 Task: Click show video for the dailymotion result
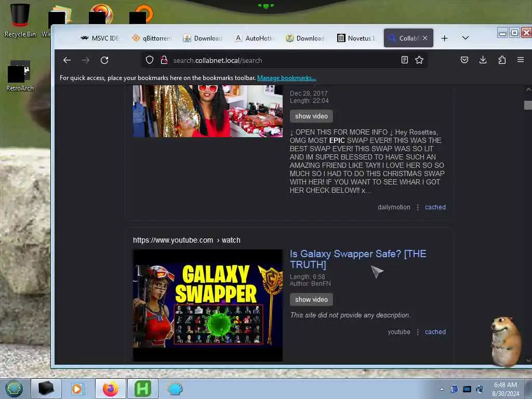311,116
